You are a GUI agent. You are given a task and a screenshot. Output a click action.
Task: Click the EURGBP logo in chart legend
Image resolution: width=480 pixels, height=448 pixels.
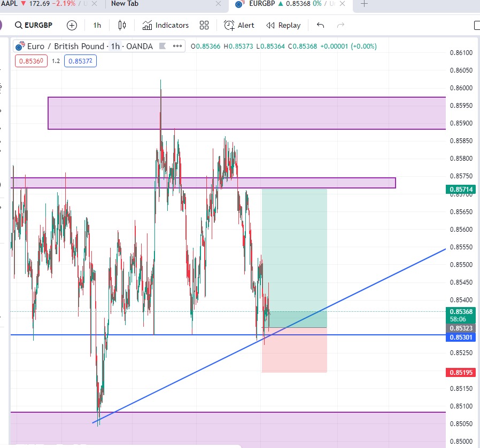[x=20, y=46]
